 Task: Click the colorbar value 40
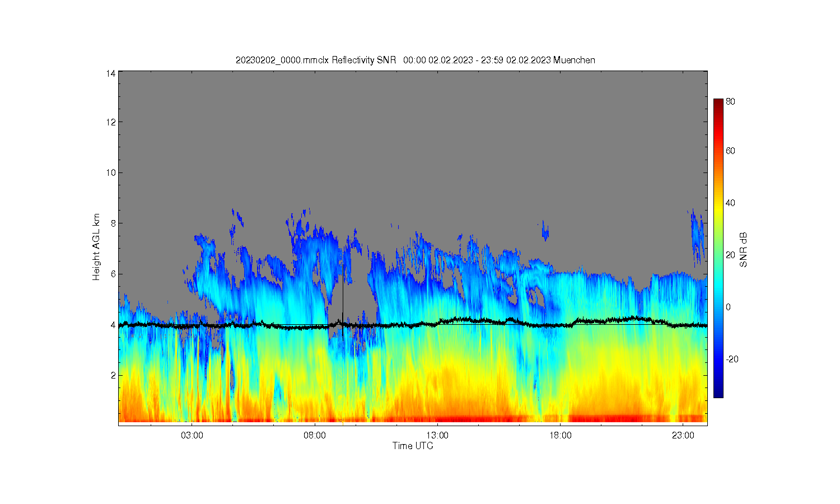[x=730, y=203]
